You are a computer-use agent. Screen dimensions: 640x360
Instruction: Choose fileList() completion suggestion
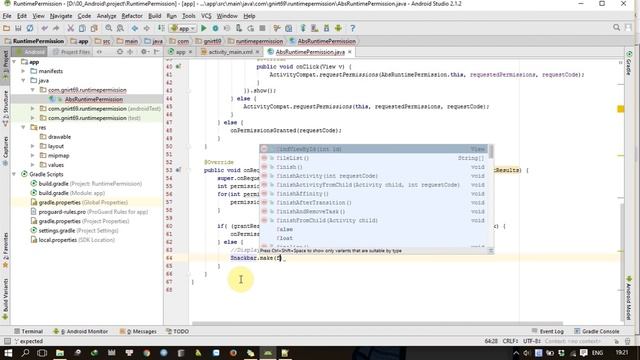(x=374, y=158)
